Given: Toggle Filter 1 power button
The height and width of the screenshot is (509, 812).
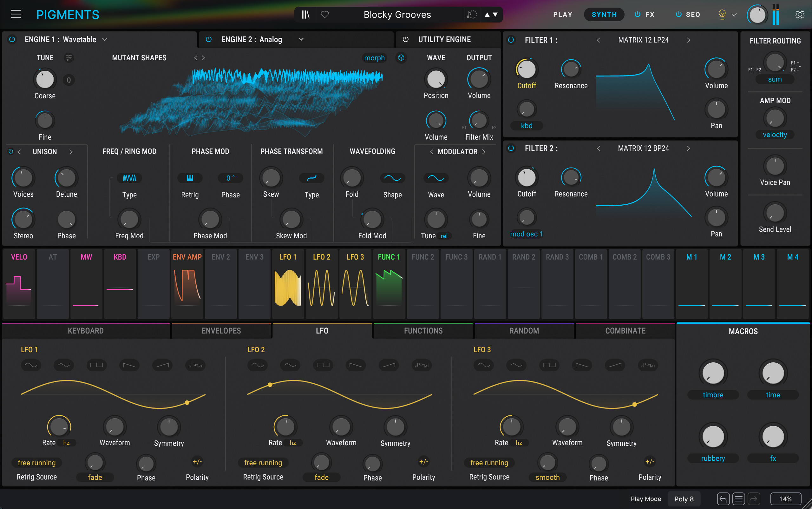Looking at the screenshot, I should 511,40.
